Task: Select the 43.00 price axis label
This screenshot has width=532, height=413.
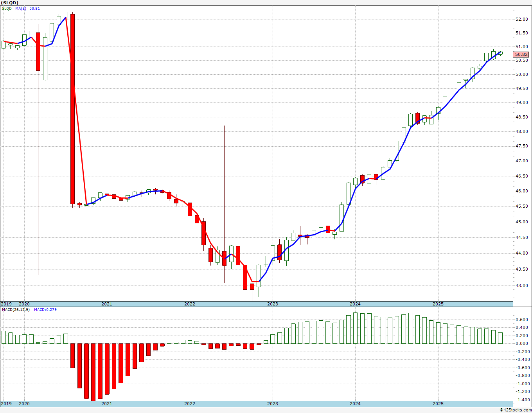Action: point(521,286)
